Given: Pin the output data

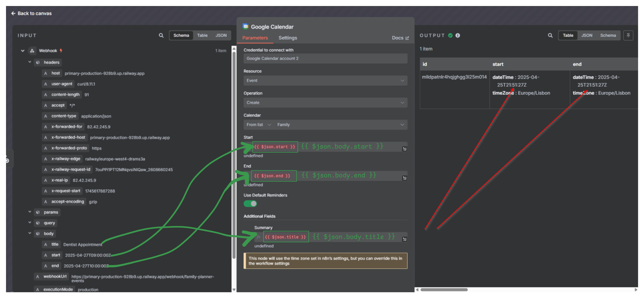Looking at the screenshot, I should pos(628,35).
